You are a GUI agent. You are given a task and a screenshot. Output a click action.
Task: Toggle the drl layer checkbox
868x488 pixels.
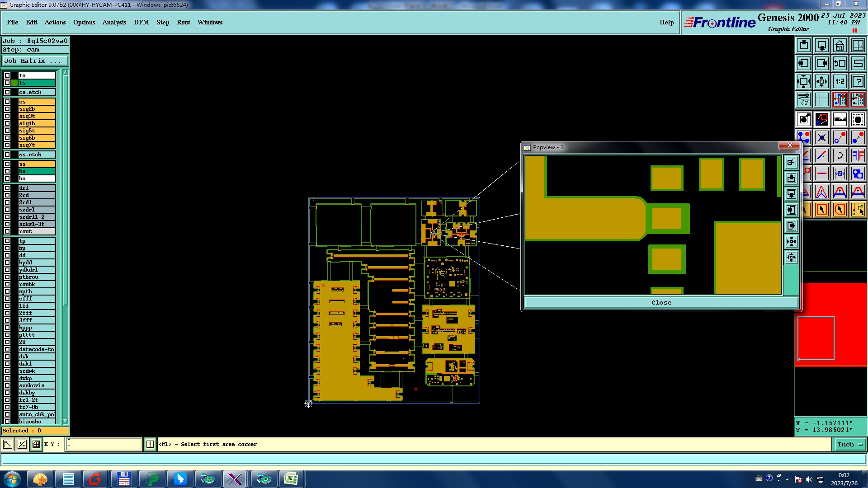[x=7, y=188]
